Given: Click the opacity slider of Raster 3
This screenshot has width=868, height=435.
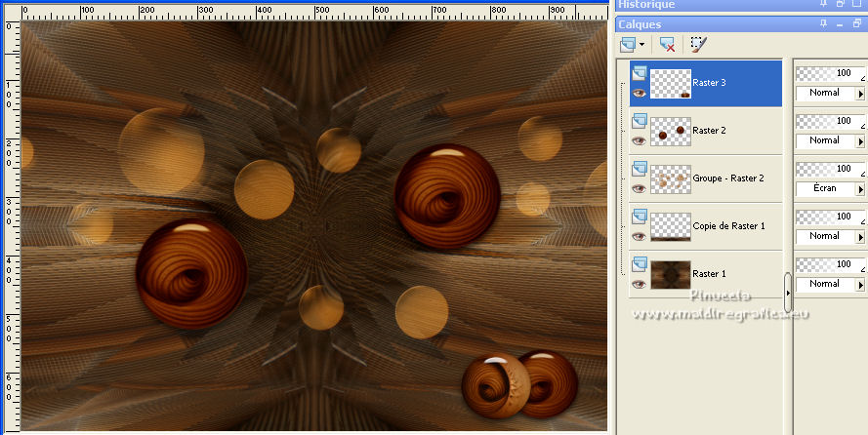Looking at the screenshot, I should (x=830, y=73).
